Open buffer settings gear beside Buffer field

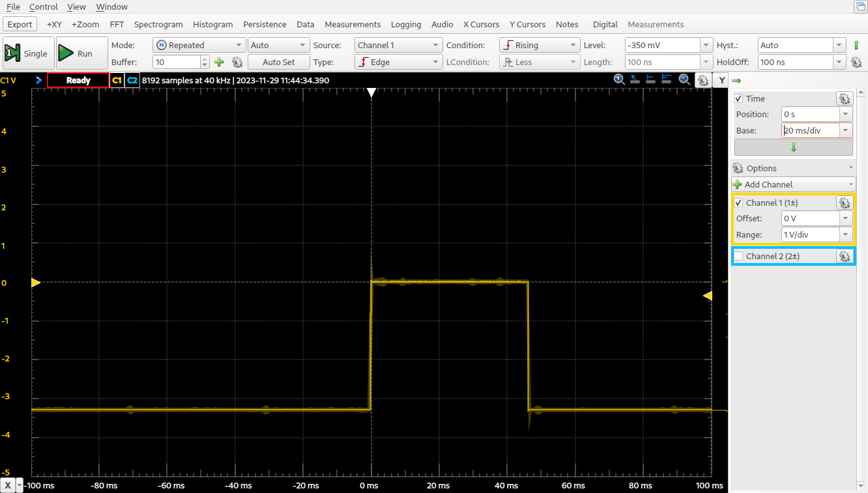[237, 62]
